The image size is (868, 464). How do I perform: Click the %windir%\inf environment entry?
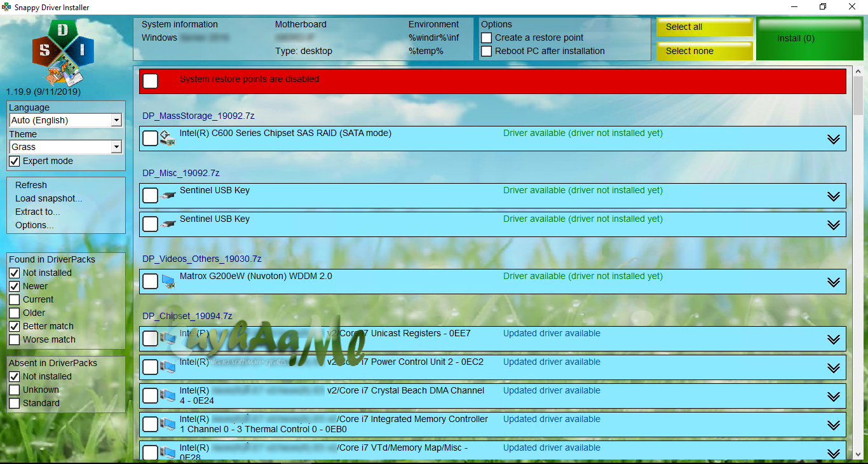pyautogui.click(x=434, y=38)
